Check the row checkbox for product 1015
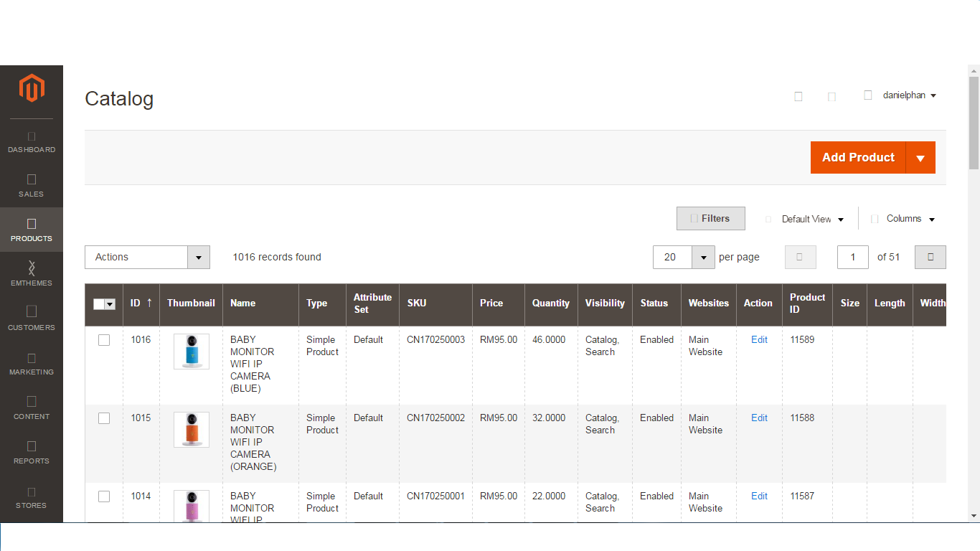980x551 pixels. (x=104, y=418)
